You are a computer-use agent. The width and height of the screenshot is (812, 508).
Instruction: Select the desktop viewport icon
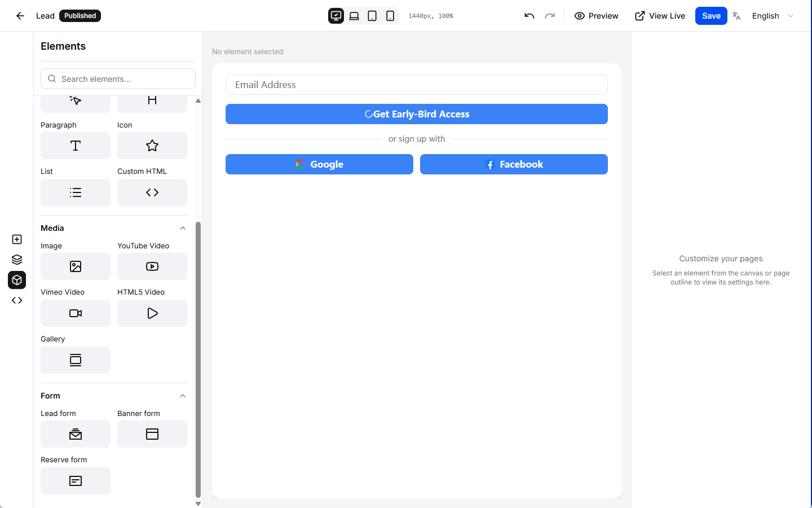coord(336,16)
